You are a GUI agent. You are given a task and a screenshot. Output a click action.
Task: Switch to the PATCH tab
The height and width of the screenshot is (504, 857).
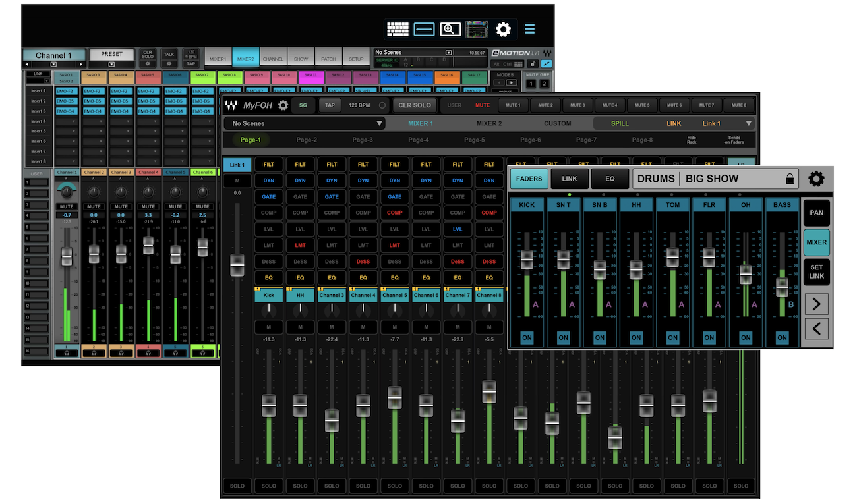[328, 59]
